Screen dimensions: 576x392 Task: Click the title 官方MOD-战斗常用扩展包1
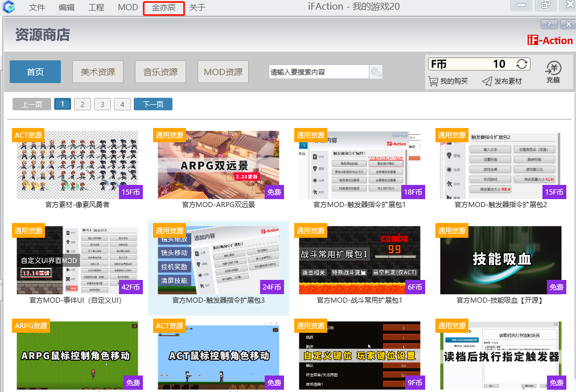tap(360, 300)
